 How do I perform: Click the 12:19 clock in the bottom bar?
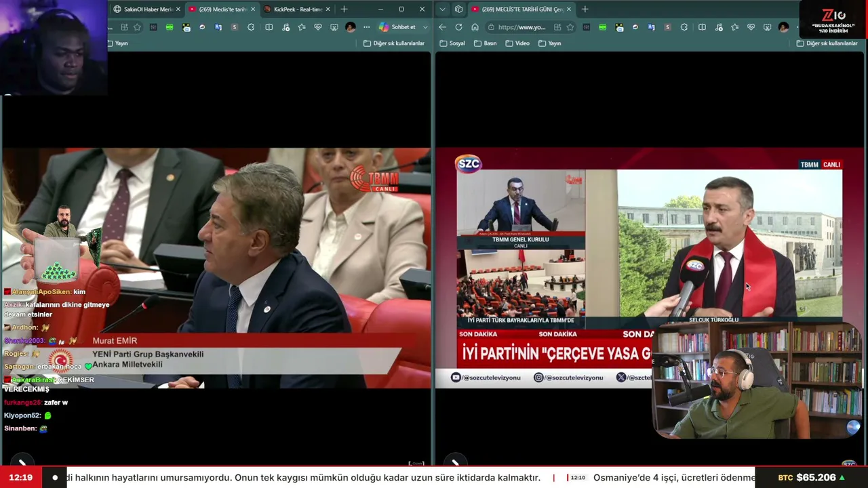coord(21,477)
